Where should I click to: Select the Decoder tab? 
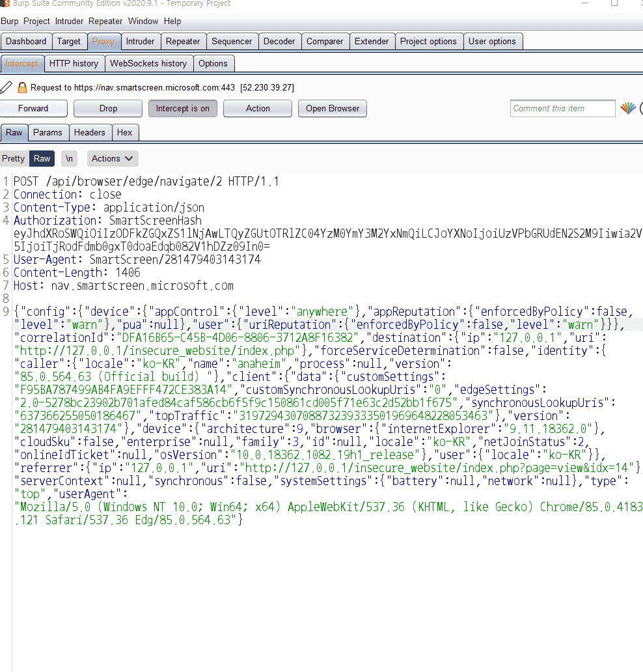coord(279,41)
